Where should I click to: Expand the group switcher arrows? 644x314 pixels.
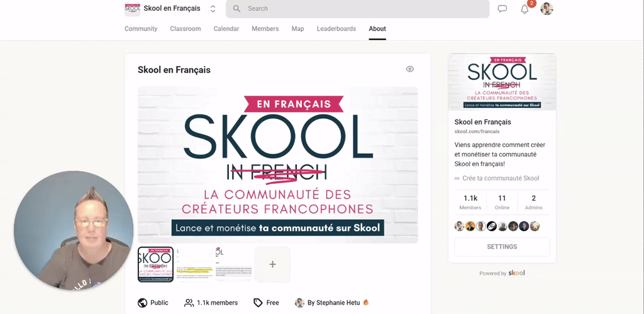click(x=213, y=9)
